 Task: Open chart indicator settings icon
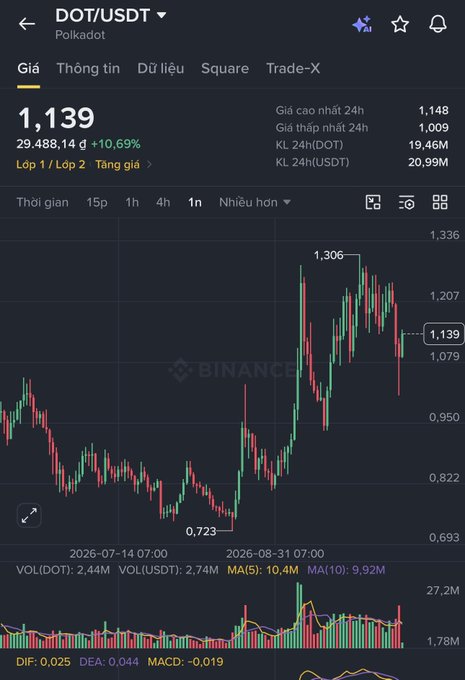(x=406, y=202)
